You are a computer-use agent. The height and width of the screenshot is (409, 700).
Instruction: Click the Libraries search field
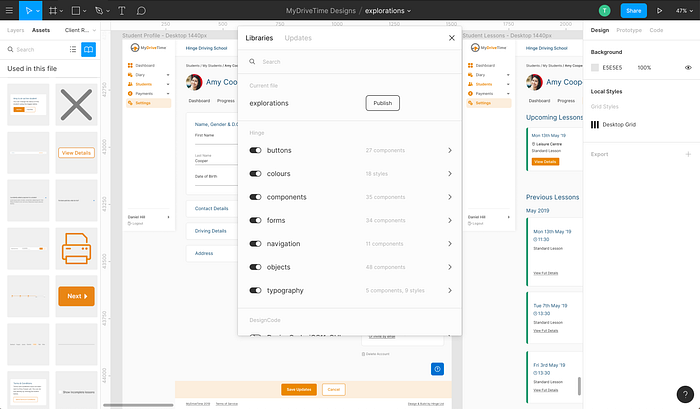point(350,62)
